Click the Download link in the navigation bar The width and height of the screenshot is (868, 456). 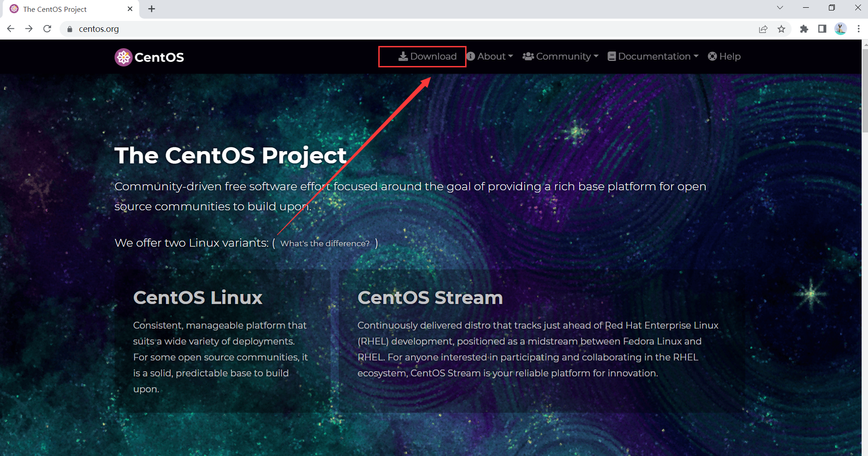tap(427, 56)
